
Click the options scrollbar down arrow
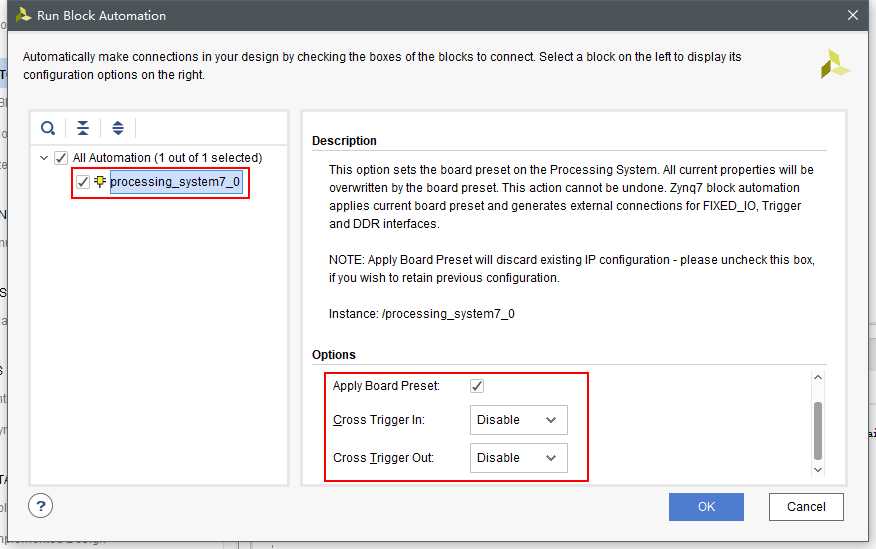pyautogui.click(x=818, y=470)
